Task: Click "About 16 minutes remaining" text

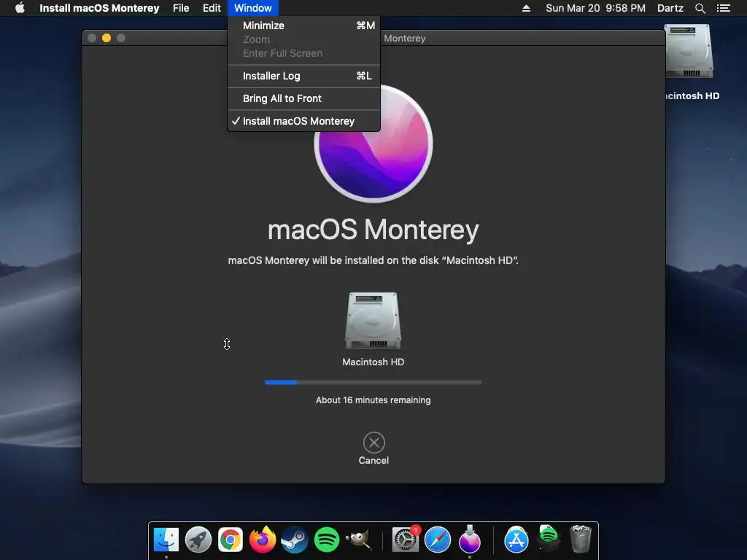Action: pos(373,400)
